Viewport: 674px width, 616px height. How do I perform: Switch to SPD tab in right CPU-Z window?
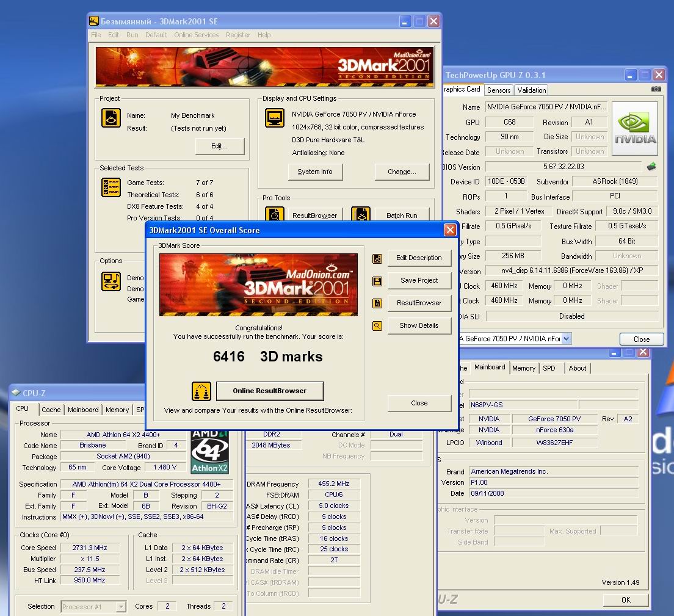[549, 368]
